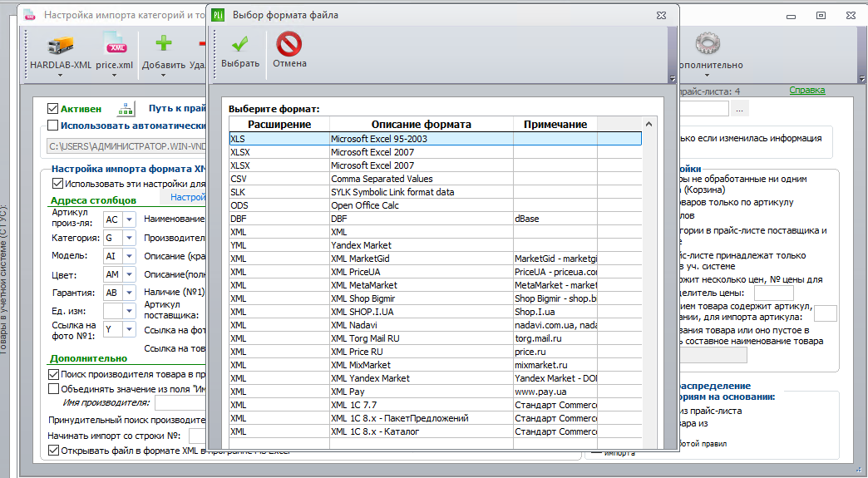Toggle Использовать эти настройки checkbox
The width and height of the screenshot is (868, 478).
[57, 183]
